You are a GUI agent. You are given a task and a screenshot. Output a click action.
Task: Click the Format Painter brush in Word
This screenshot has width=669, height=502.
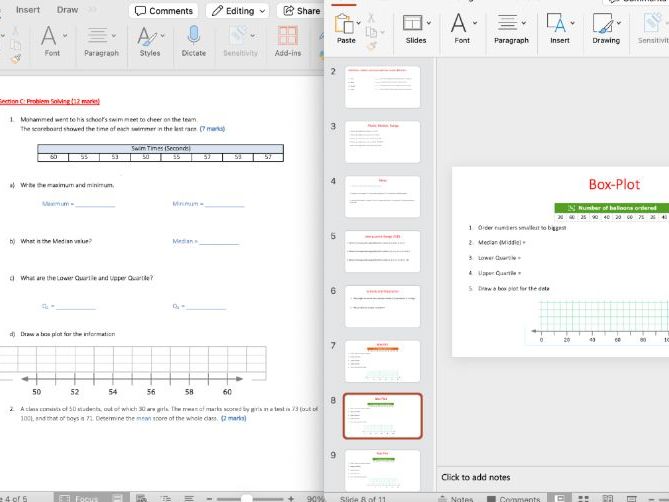[16, 59]
